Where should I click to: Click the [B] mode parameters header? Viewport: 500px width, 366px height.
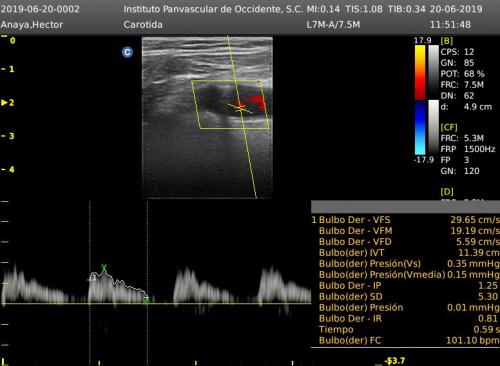[447, 41]
